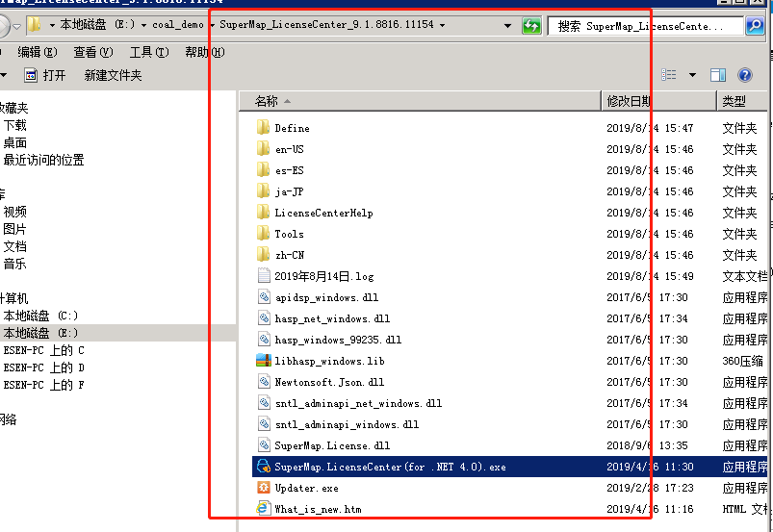Select the zh-CN folder icon

pyautogui.click(x=263, y=255)
